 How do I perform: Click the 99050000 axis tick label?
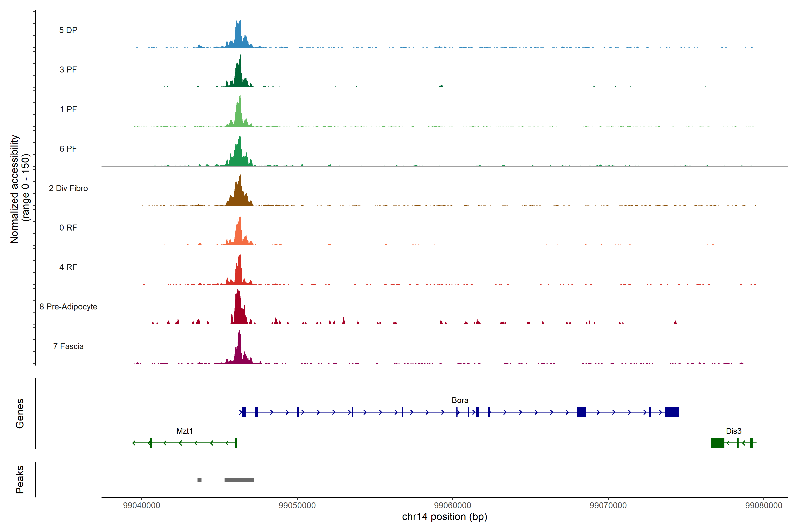(297, 505)
